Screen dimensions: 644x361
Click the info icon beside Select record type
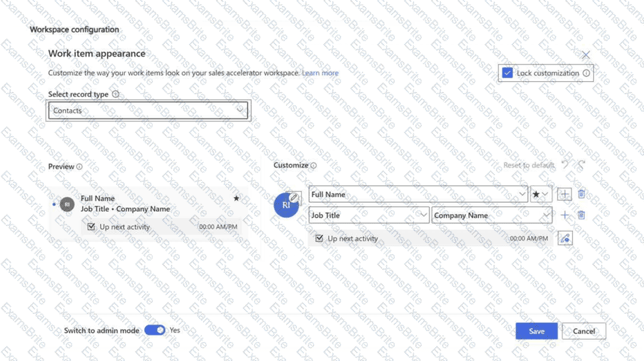116,94
